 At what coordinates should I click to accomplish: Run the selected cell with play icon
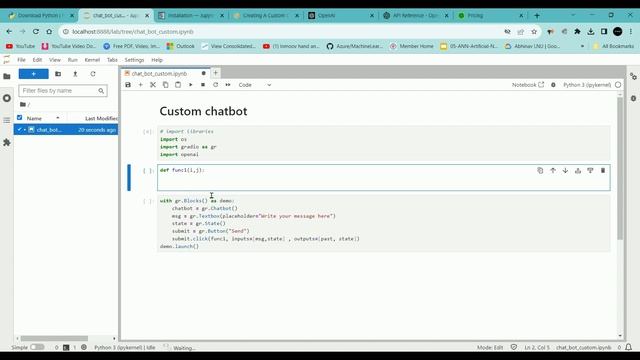pos(190,85)
